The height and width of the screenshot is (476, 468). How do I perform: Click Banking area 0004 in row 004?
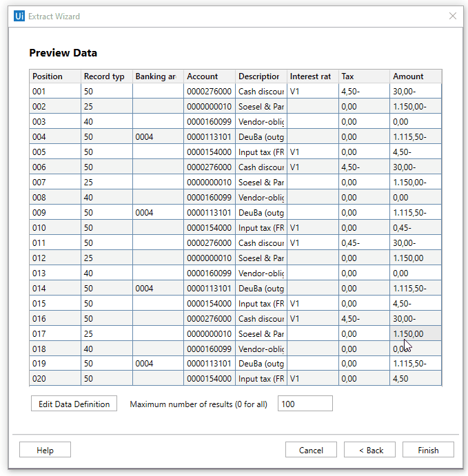click(x=159, y=136)
